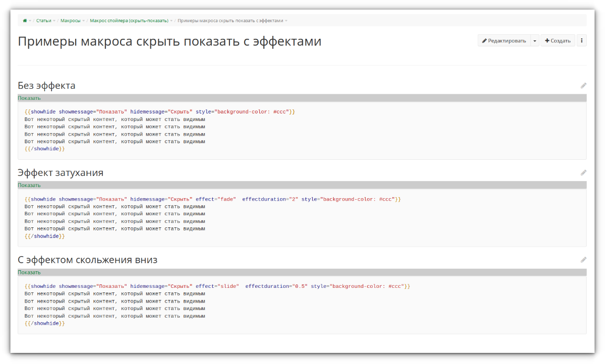
Task: Click the Создать button
Action: pyautogui.click(x=558, y=41)
